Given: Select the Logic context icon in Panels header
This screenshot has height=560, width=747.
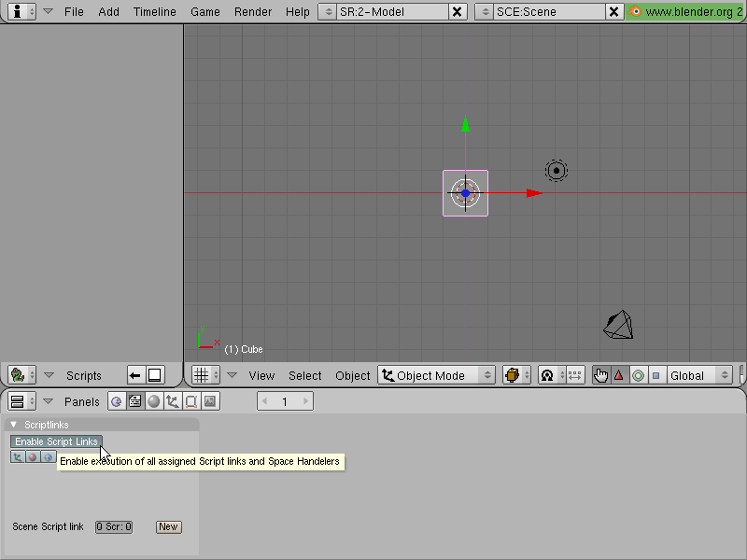Looking at the screenshot, I should coord(116,402).
